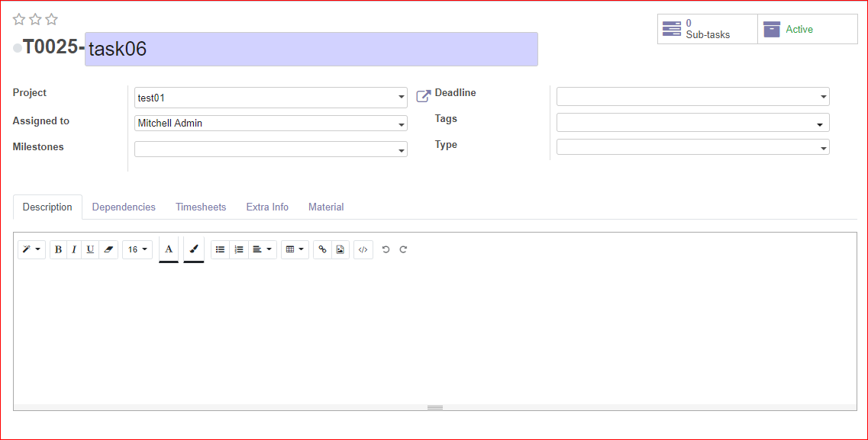This screenshot has width=868, height=440.
Task: Underline text using the editor toolbar
Action: pyautogui.click(x=91, y=249)
